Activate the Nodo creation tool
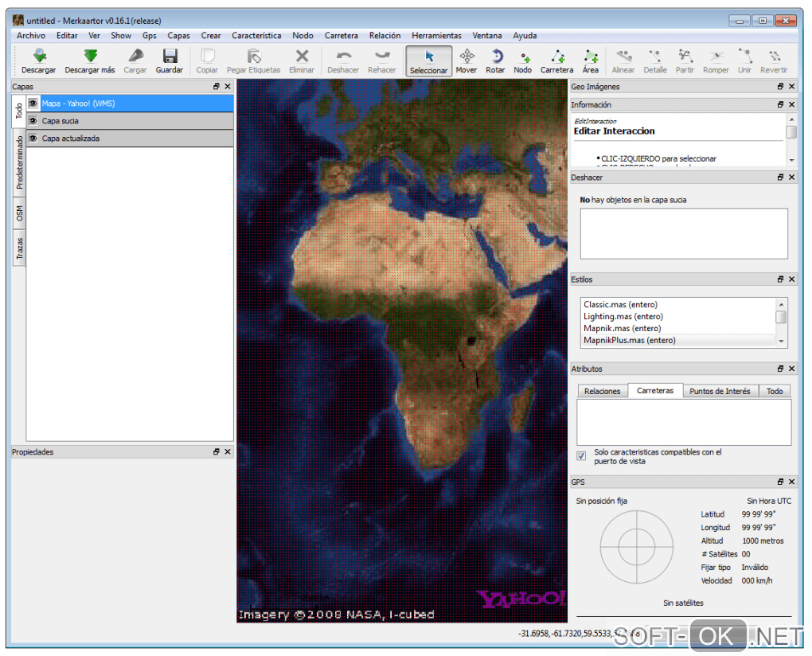Image resolution: width=812 pixels, height=656 pixels. tap(523, 57)
